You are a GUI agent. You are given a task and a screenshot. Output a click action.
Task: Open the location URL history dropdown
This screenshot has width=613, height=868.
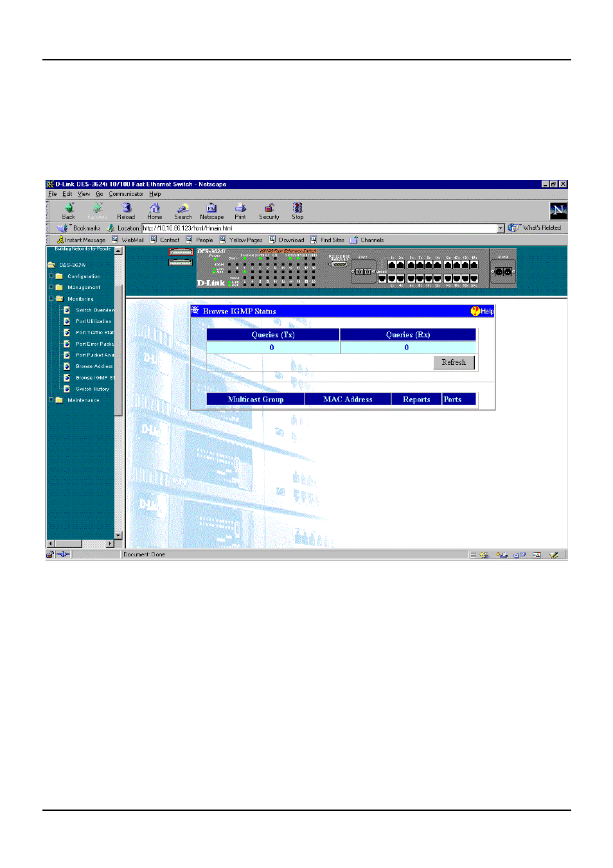[x=501, y=228]
